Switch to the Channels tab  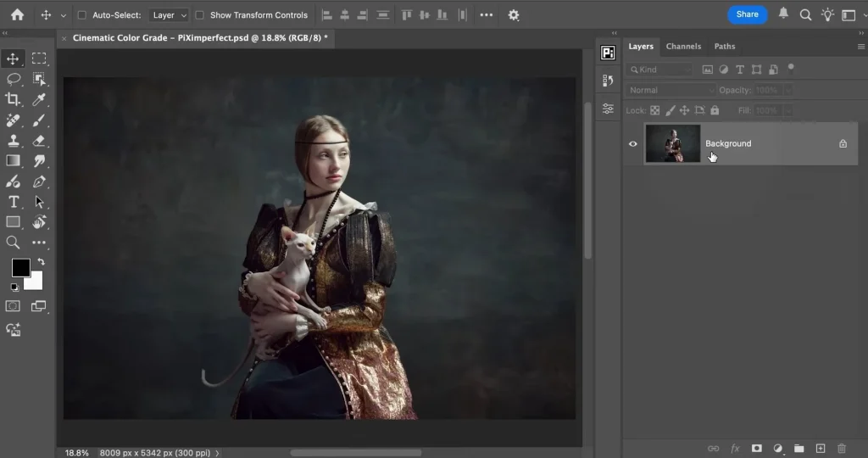coord(683,47)
